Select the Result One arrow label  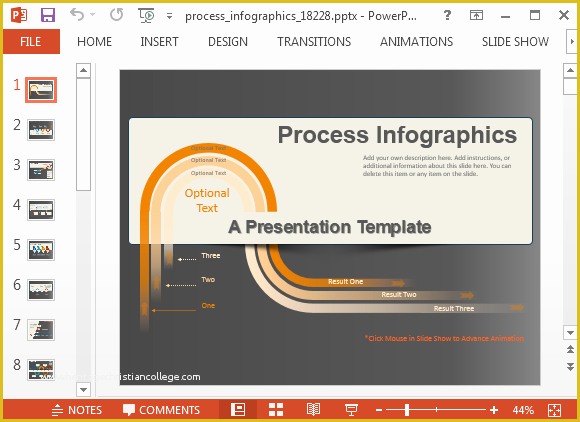[x=345, y=282]
